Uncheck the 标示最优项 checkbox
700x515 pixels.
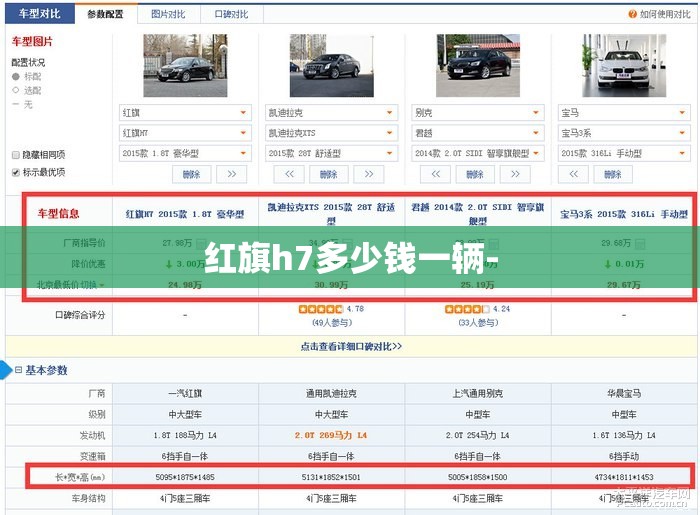[x=16, y=172]
